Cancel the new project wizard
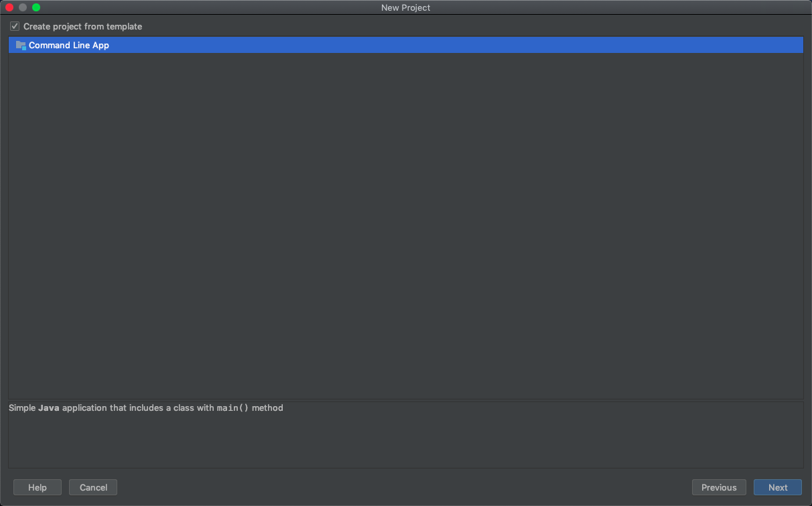 click(x=92, y=487)
